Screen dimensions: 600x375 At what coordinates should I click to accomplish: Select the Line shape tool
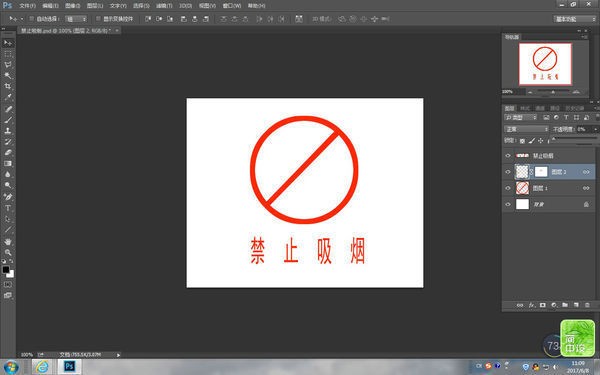[8, 230]
